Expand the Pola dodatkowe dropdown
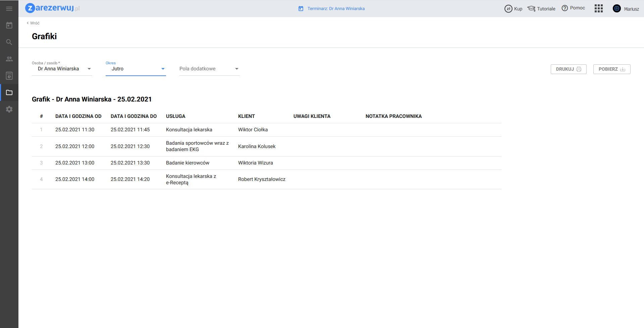 point(209,69)
